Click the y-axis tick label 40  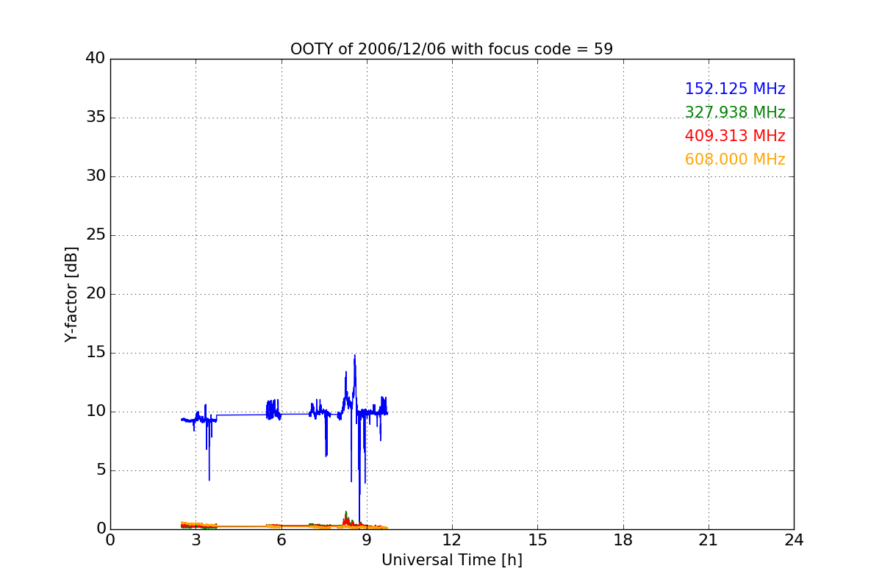point(95,59)
